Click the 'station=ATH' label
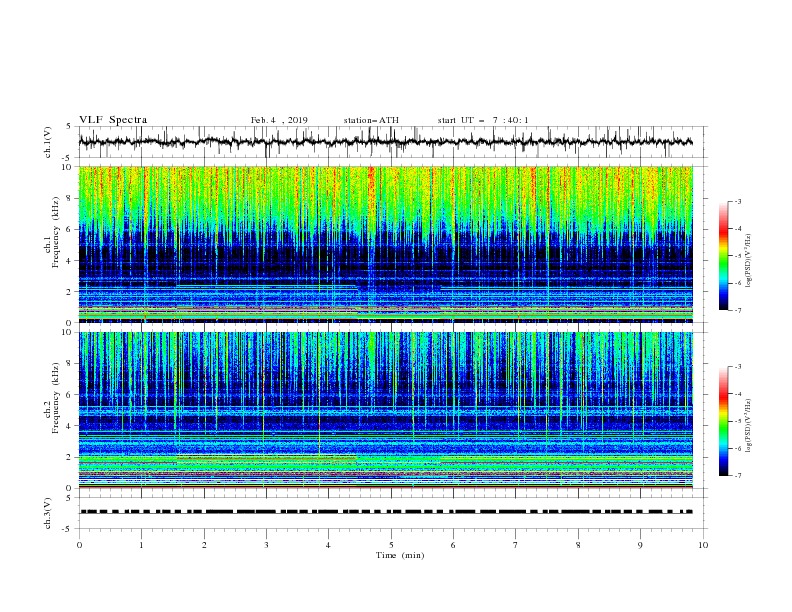792x612 pixels. [x=371, y=120]
